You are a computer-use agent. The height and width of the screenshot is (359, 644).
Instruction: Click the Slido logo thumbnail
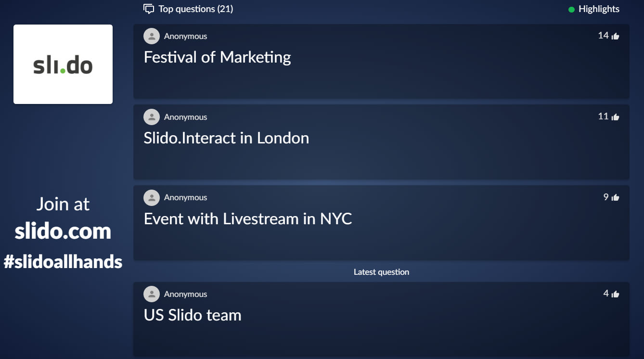[x=63, y=64]
